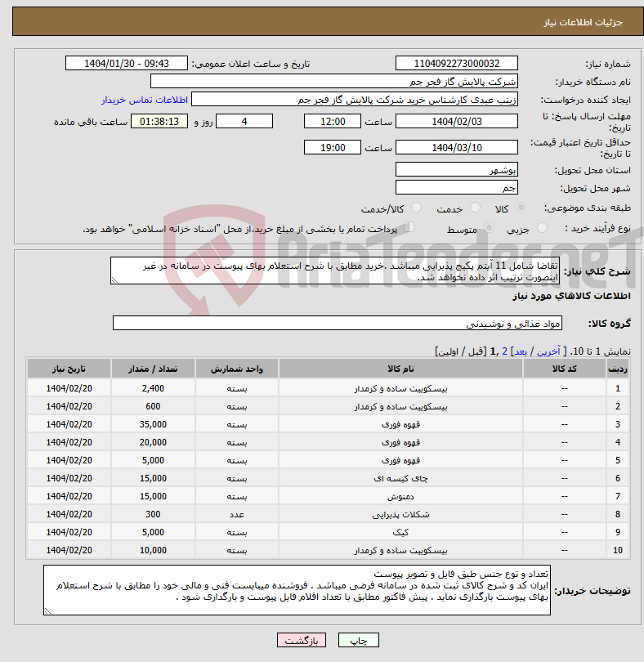This screenshot has width=644, height=662.
Task: Click شکلات پذیرایی item name
Action: 400,514
